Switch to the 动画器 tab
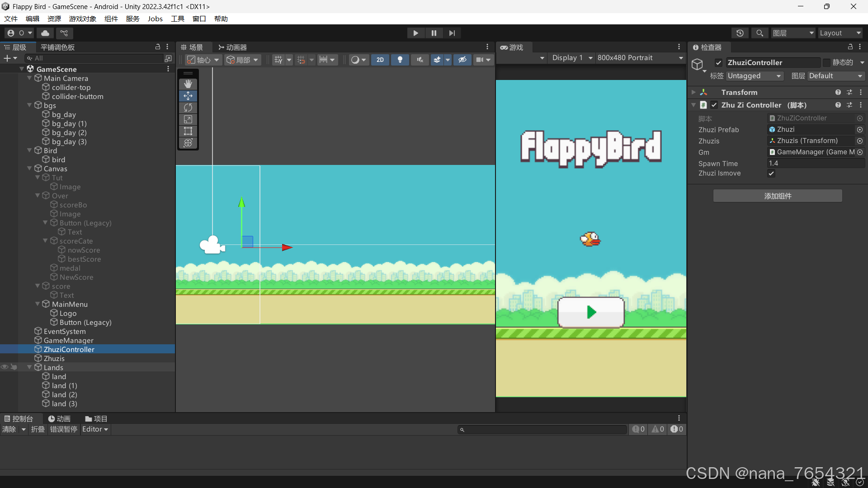Image resolution: width=868 pixels, height=488 pixels. 232,47
